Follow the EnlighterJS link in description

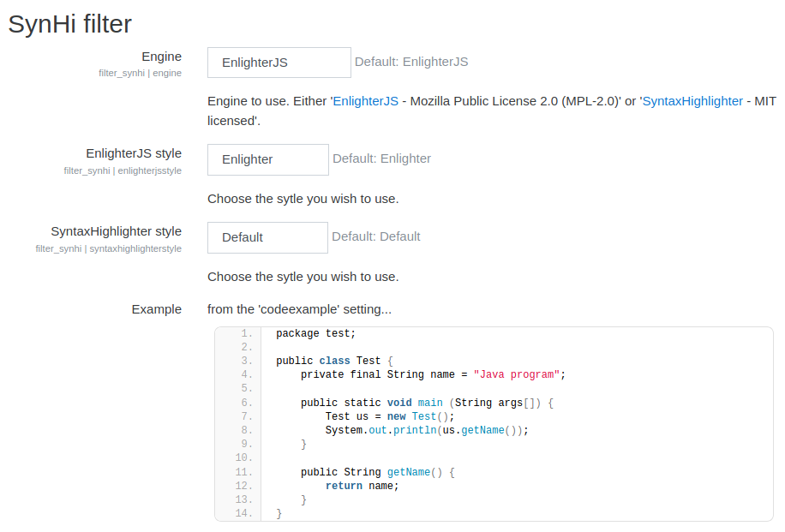pyautogui.click(x=365, y=101)
